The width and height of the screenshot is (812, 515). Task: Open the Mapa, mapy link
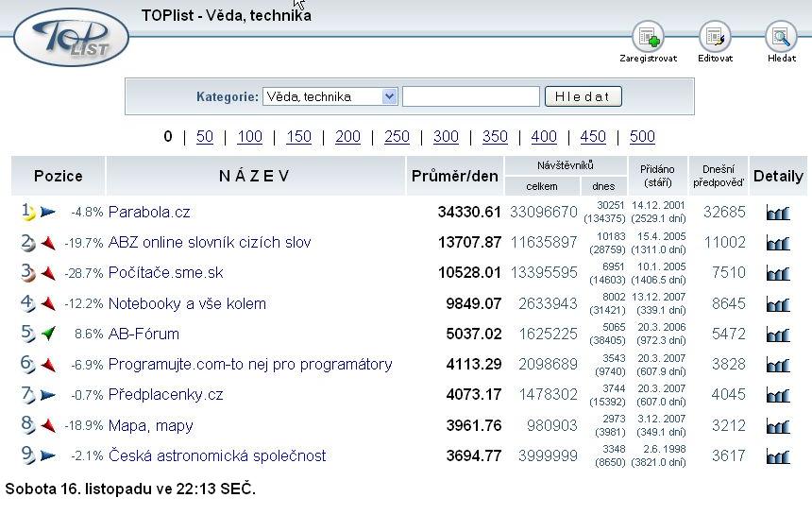[x=151, y=426]
